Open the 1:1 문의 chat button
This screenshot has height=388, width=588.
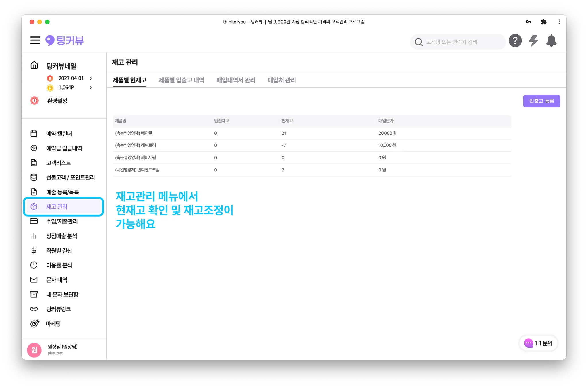click(x=538, y=343)
